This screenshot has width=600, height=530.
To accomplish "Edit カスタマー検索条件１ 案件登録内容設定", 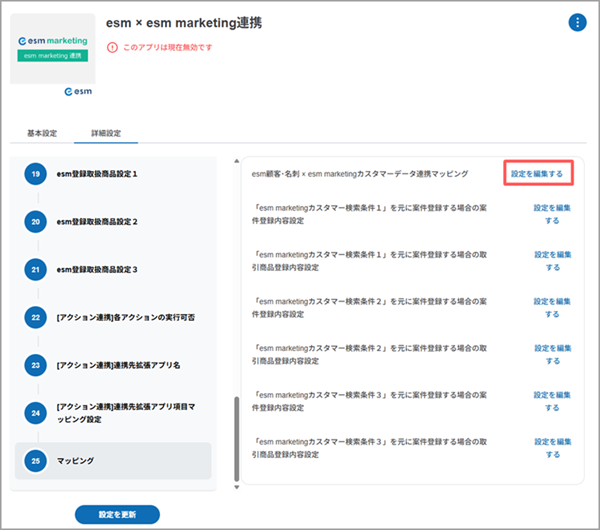I will click(x=553, y=214).
